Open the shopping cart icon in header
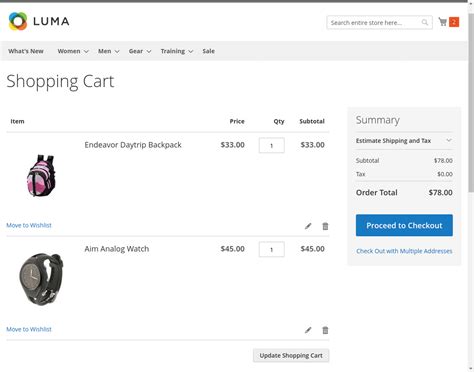The image size is (474, 372). coord(443,22)
